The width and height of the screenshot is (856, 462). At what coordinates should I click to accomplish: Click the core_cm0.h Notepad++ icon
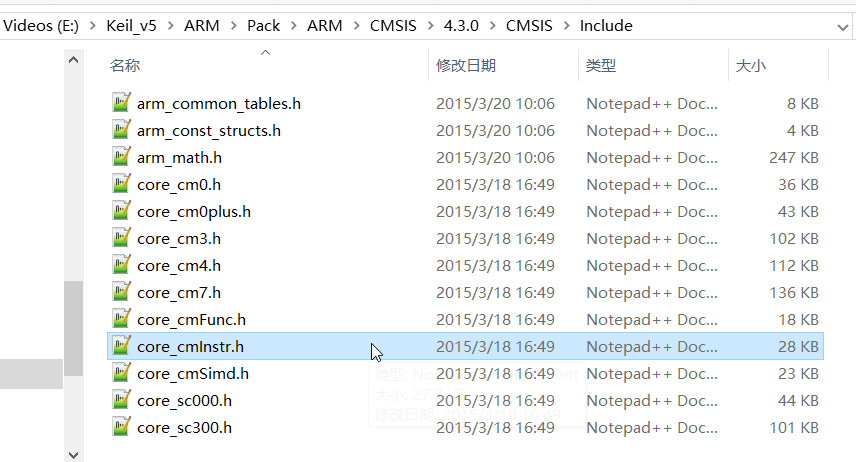tap(121, 183)
